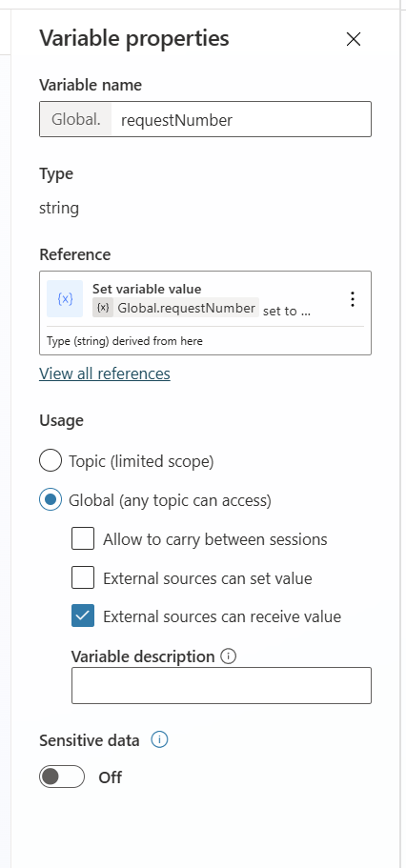Select the Topic (limited scope) radio button
This screenshot has width=406, height=868.
coord(51,461)
